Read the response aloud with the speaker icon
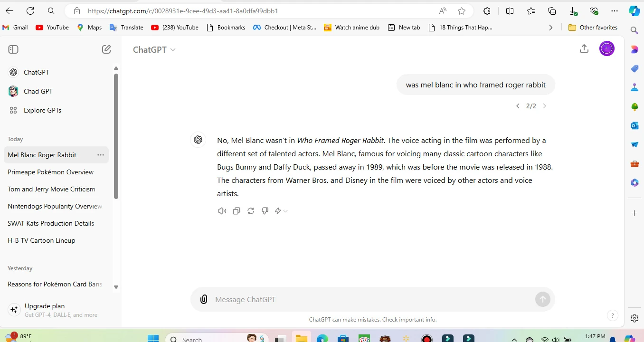644x342 pixels. (x=222, y=210)
